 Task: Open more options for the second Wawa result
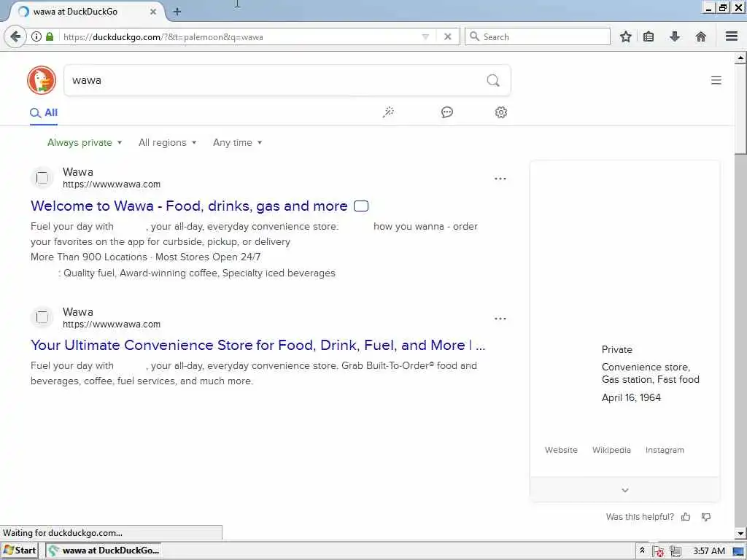pos(500,319)
